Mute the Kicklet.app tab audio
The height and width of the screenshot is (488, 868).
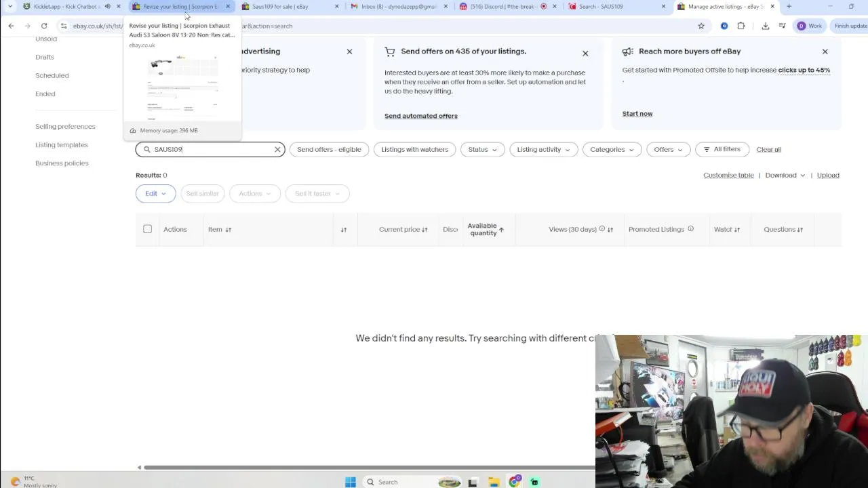(x=107, y=7)
